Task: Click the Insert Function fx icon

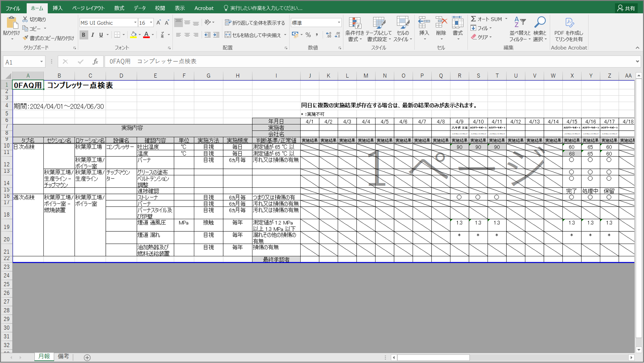Action: tap(95, 62)
